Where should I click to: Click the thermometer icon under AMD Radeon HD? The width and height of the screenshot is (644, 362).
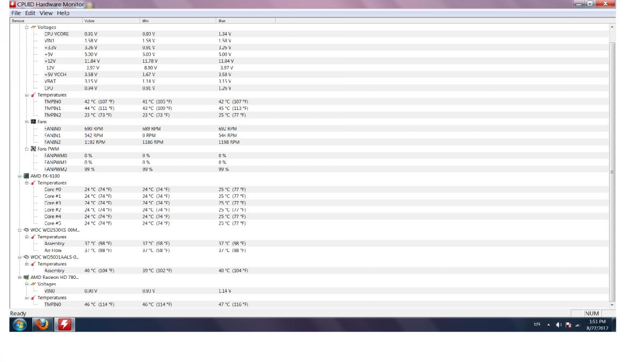(33, 298)
